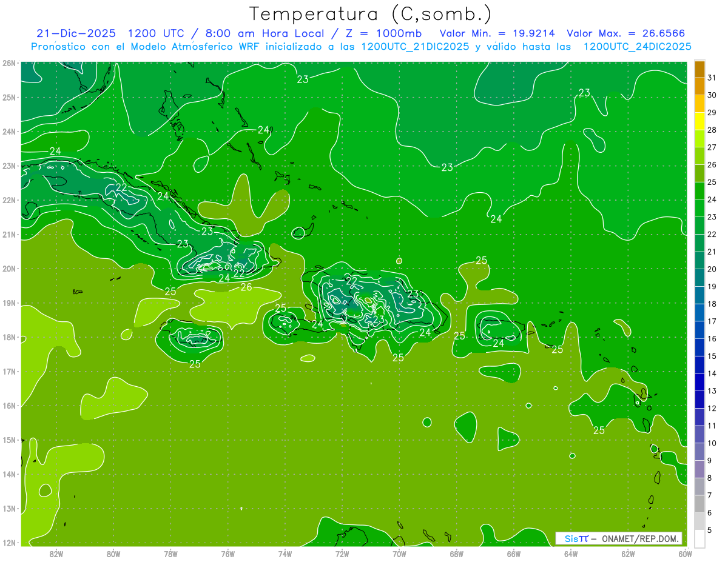The height and width of the screenshot is (562, 728).
Task: Pick the yellow colorbar swatch between 28 and 29
Action: pyautogui.click(x=699, y=121)
